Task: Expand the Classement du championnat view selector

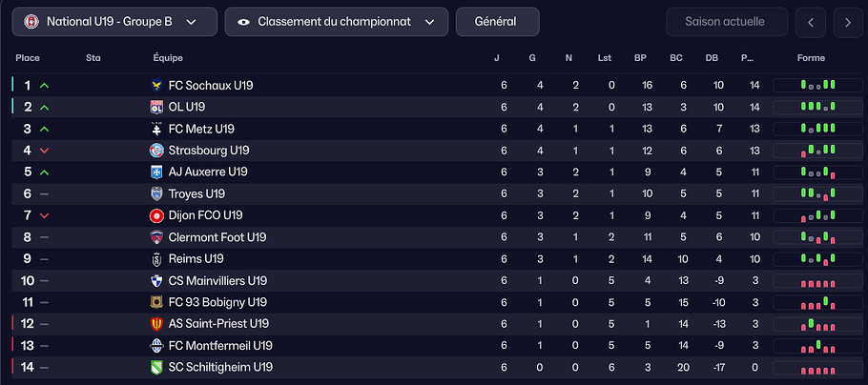Action: [336, 21]
